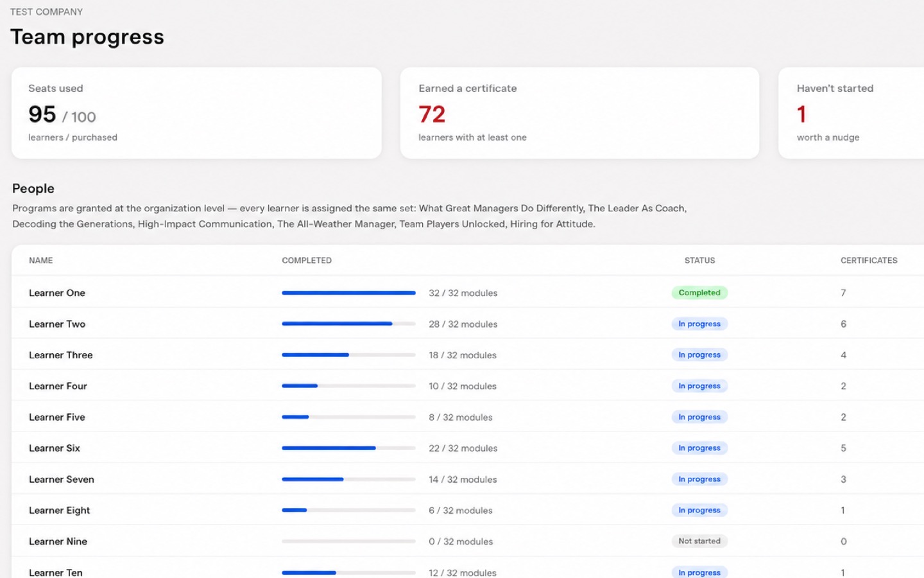Click the 14 / 32 modules text
Image resolution: width=924 pixels, height=578 pixels.
(x=463, y=479)
